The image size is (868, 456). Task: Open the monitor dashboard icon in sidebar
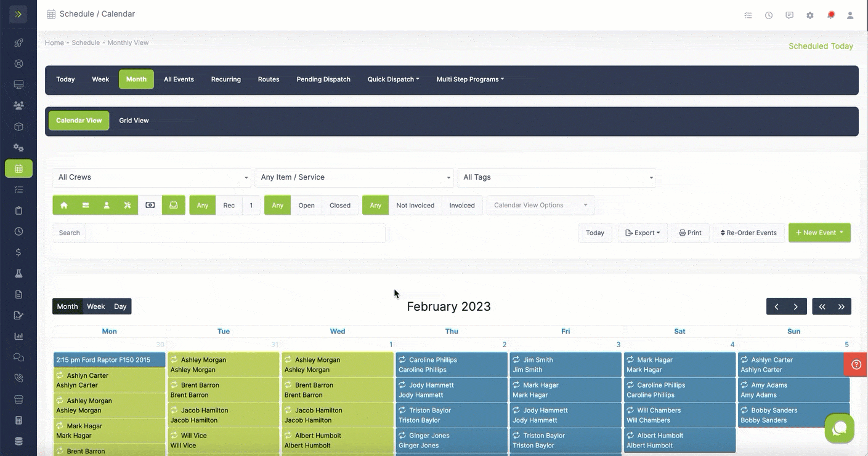[18, 84]
